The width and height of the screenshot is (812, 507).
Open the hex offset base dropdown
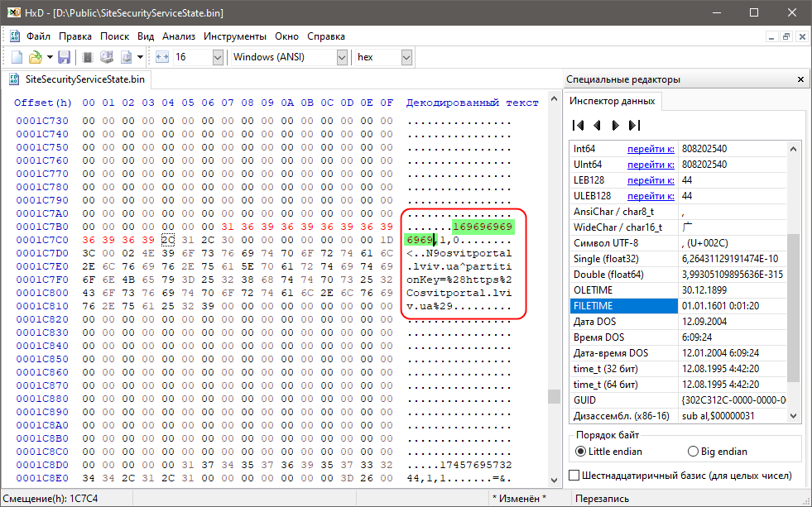point(406,57)
